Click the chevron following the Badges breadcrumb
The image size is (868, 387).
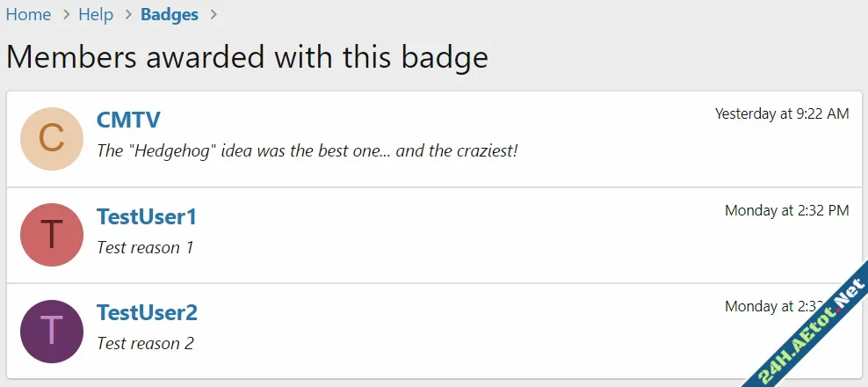[212, 15]
